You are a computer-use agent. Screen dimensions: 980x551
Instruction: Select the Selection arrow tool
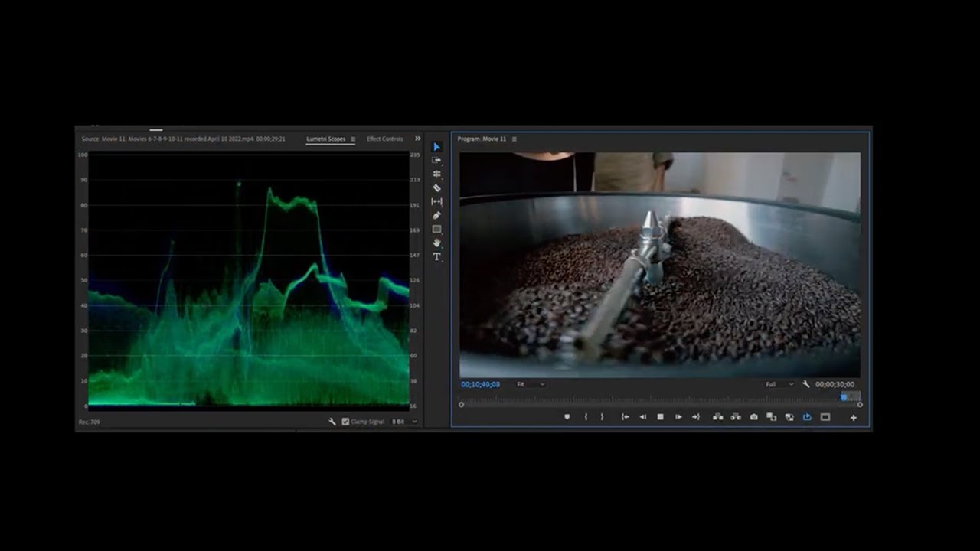point(436,146)
